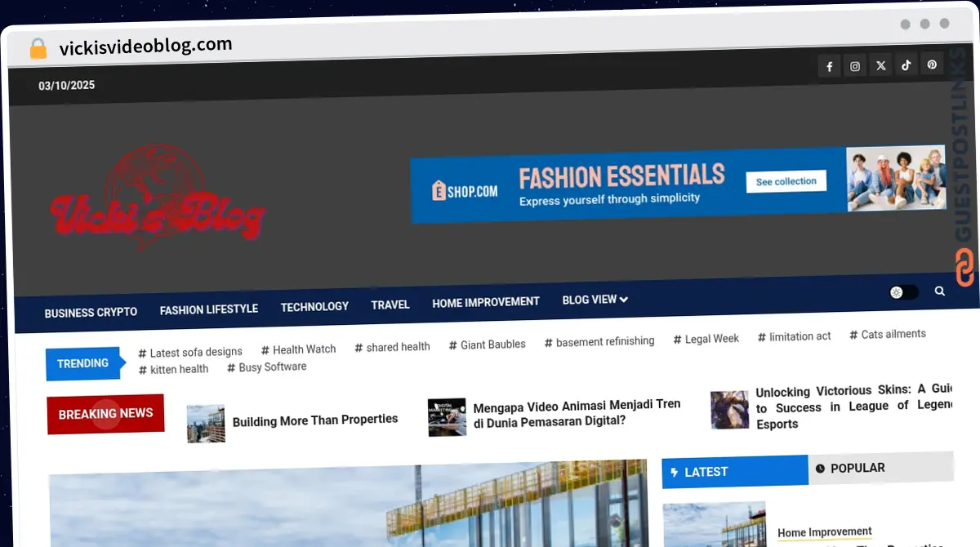Toggle the dark mode switch
Screen dimensions: 980x547
(904, 292)
